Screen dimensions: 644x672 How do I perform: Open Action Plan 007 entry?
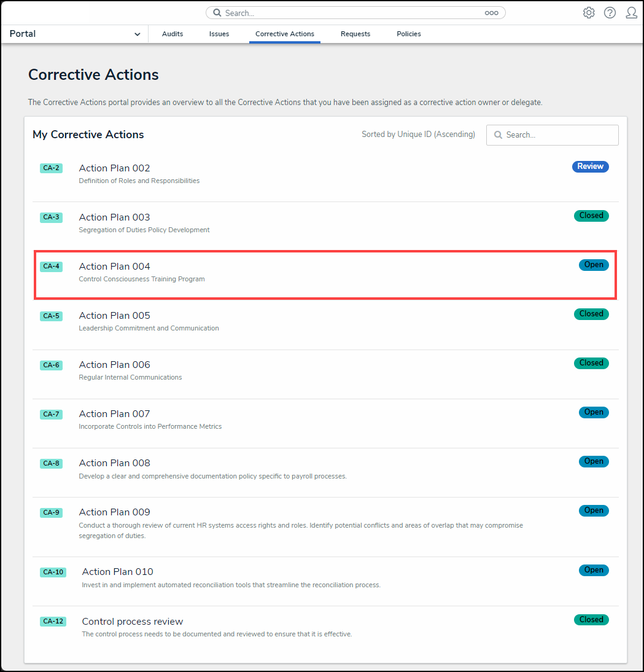(115, 414)
